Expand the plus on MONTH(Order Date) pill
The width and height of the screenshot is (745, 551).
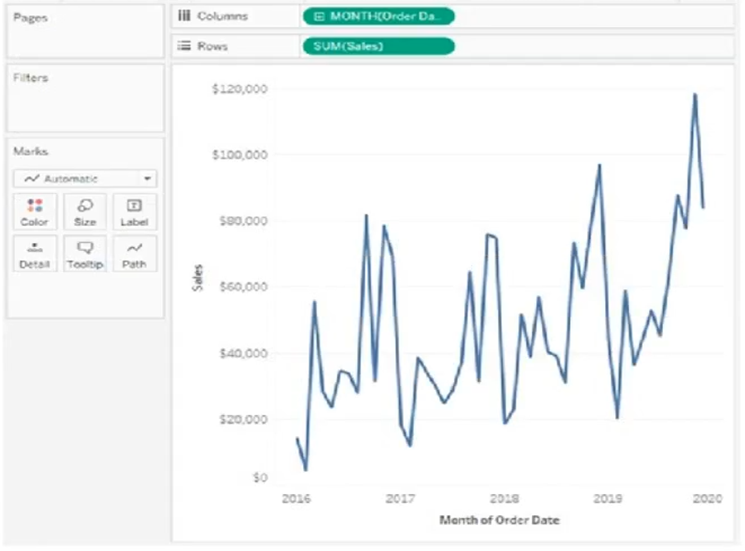[319, 17]
